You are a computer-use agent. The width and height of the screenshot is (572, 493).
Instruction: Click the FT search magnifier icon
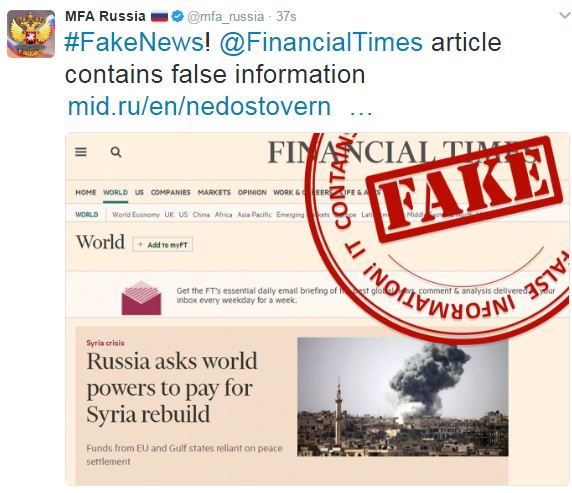(x=116, y=152)
